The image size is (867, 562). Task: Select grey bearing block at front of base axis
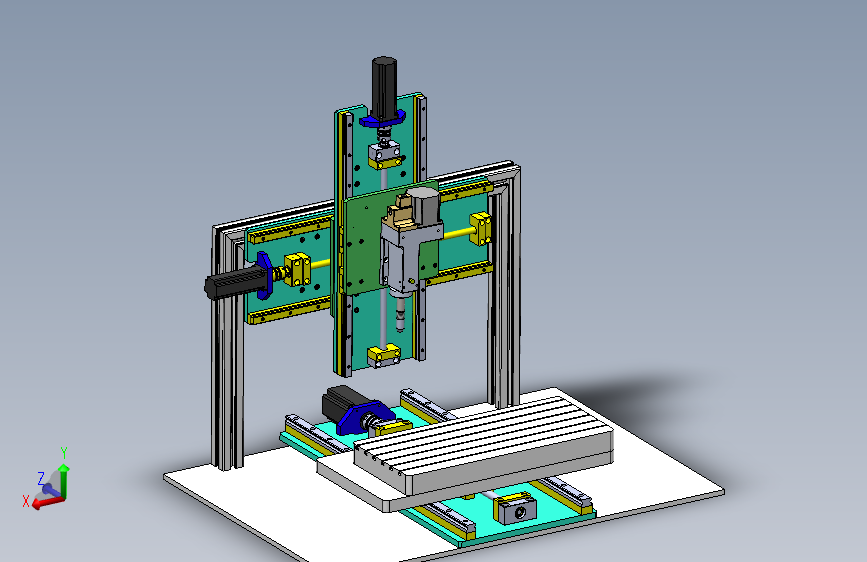pyautogui.click(x=515, y=510)
